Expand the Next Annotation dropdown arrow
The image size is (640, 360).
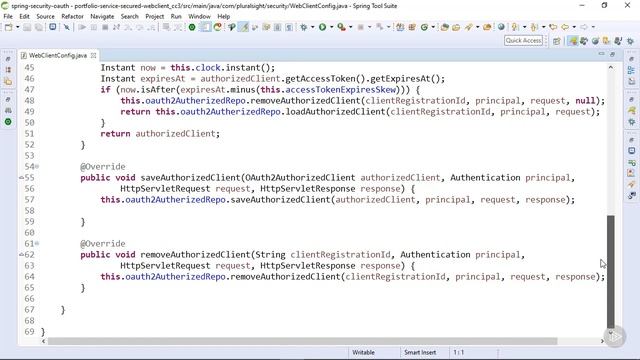524,27
